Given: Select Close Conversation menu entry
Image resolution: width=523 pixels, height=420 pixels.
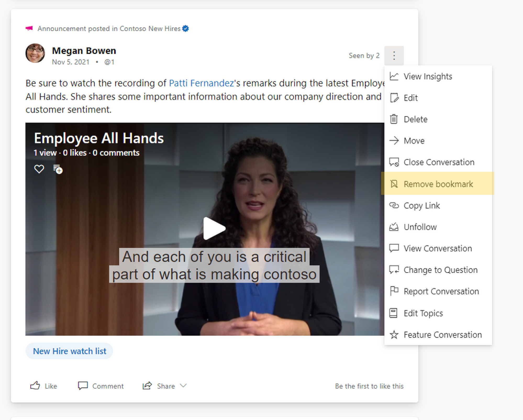Looking at the screenshot, I should coord(438,162).
